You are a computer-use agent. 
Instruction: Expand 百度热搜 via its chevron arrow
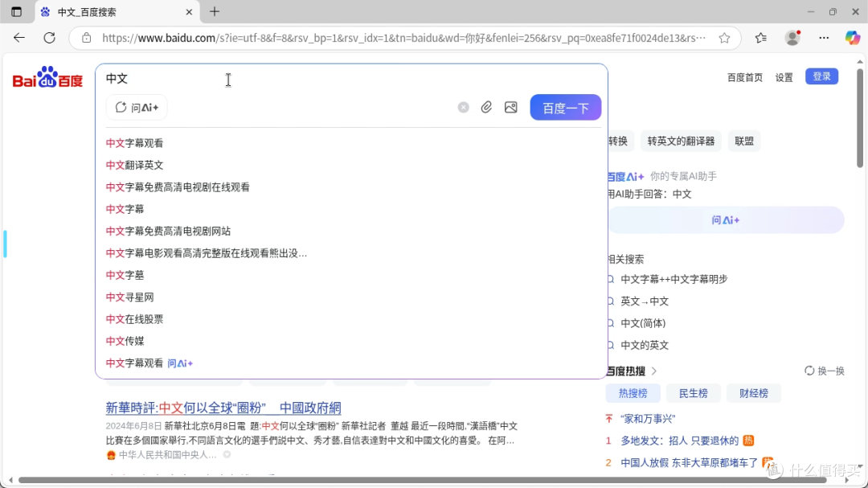[x=656, y=371]
